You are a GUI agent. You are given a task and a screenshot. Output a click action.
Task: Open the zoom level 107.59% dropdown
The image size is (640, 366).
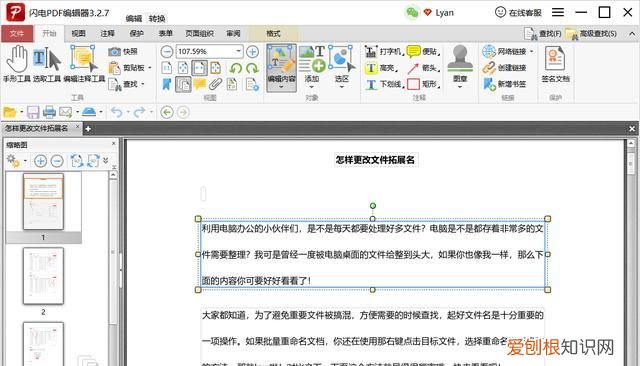tap(238, 51)
